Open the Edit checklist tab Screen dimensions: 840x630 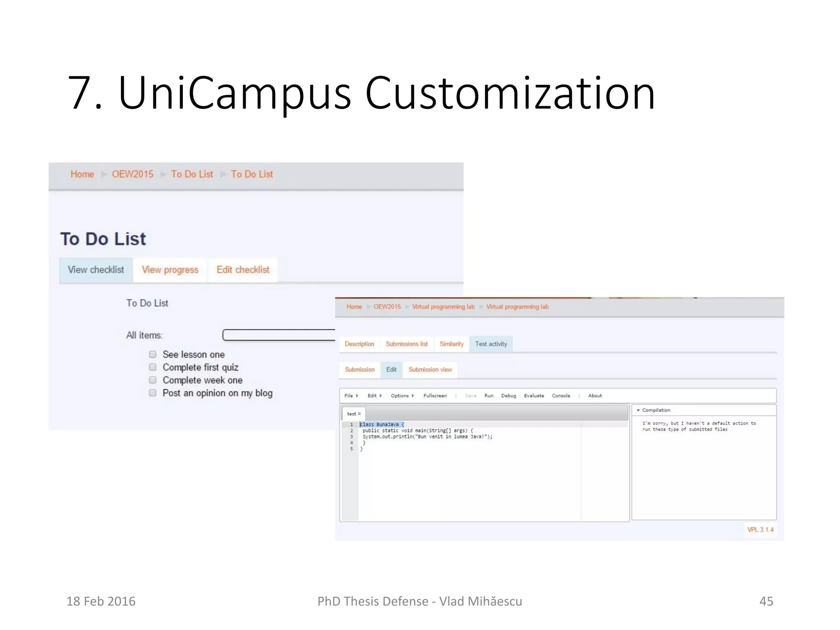(243, 270)
